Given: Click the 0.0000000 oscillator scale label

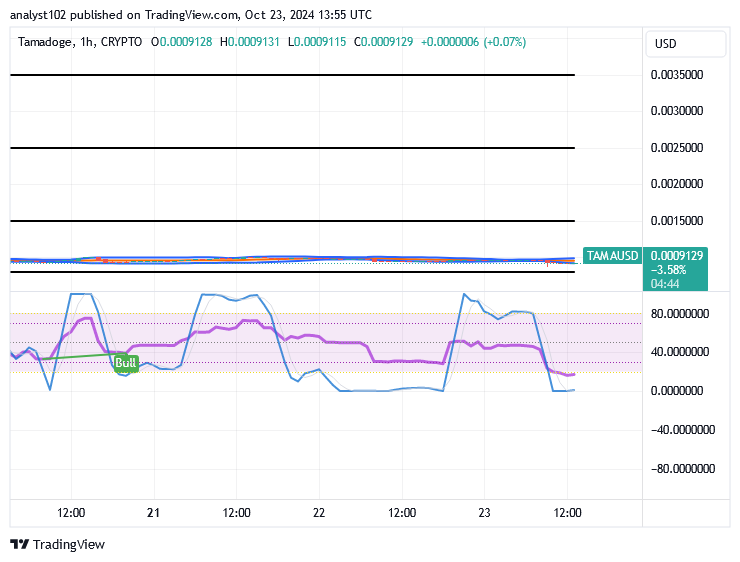Looking at the screenshot, I should click(681, 391).
